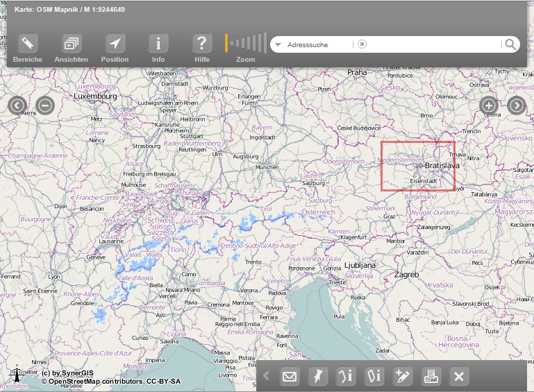Collapse the bottom toolbar with left chevron
This screenshot has height=392, width=534.
click(266, 377)
